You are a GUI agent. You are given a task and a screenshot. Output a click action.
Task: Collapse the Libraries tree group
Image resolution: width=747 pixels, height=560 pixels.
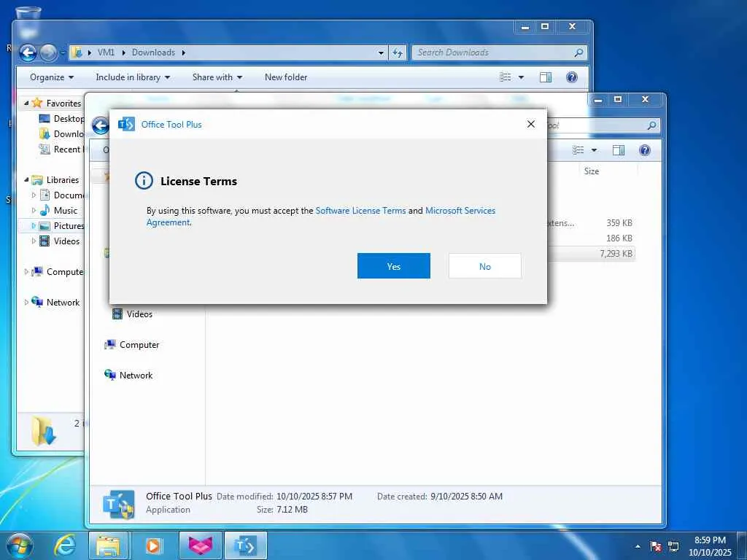26,180
